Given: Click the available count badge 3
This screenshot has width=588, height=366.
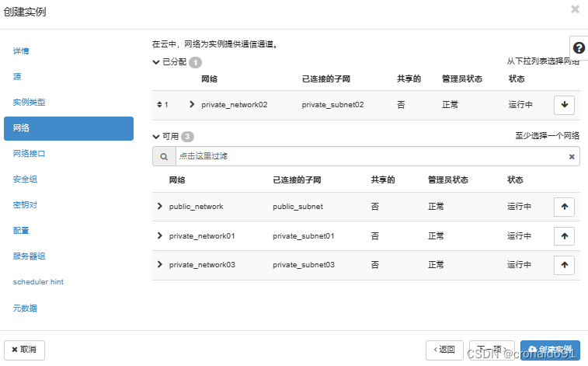Looking at the screenshot, I should (187, 137).
